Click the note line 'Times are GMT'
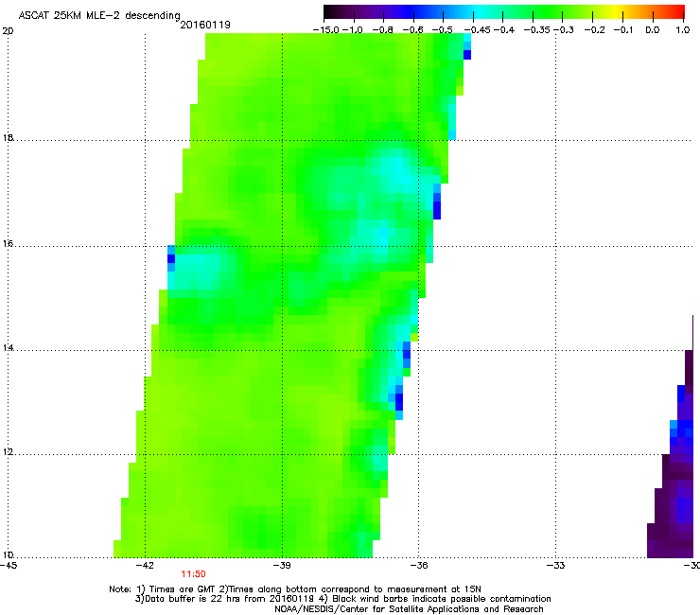The height and width of the screenshot is (615, 700). pos(182,589)
